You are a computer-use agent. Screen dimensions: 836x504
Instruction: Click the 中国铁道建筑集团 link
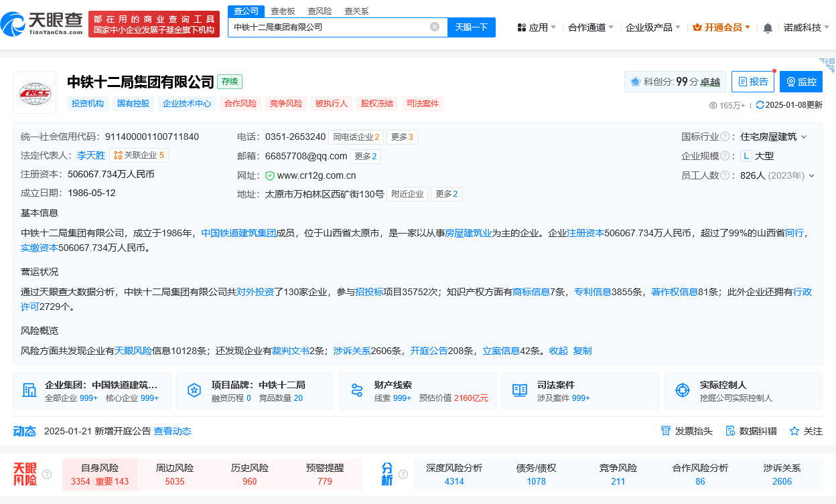tap(238, 233)
